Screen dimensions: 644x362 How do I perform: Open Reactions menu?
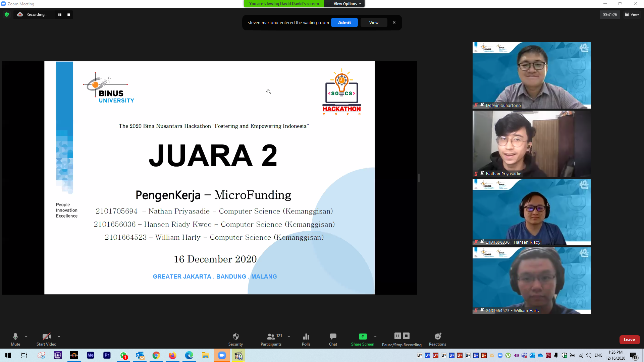point(437,339)
